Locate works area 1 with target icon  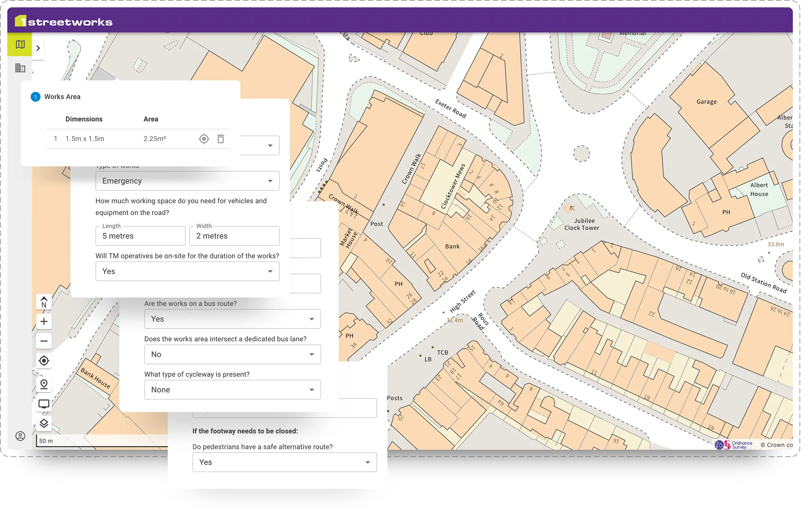pyautogui.click(x=204, y=139)
